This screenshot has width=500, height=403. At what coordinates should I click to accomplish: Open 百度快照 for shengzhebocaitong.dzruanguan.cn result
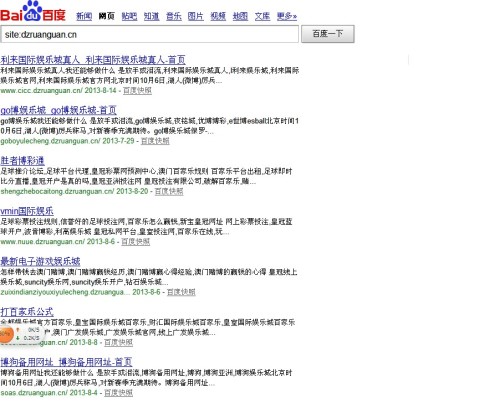point(169,191)
